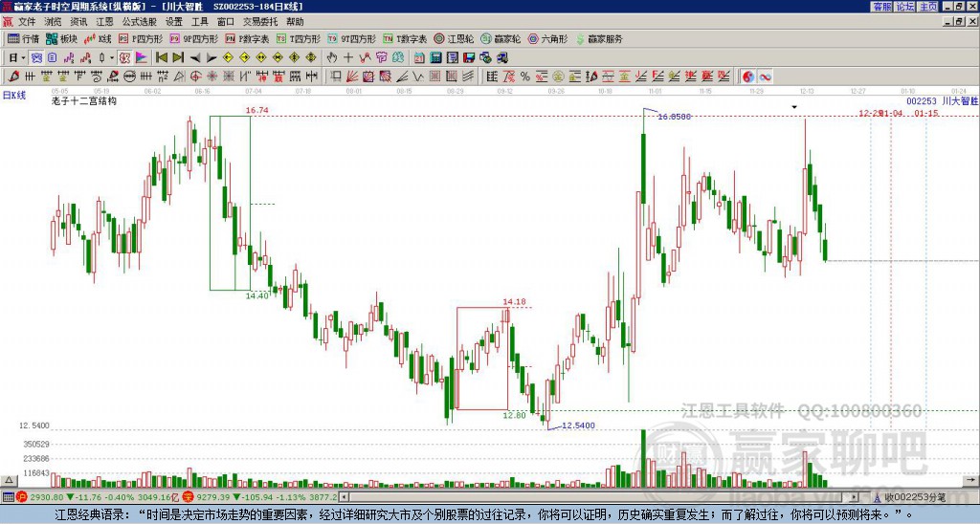
Task: Open the 江恩 menu
Action: pos(104,22)
